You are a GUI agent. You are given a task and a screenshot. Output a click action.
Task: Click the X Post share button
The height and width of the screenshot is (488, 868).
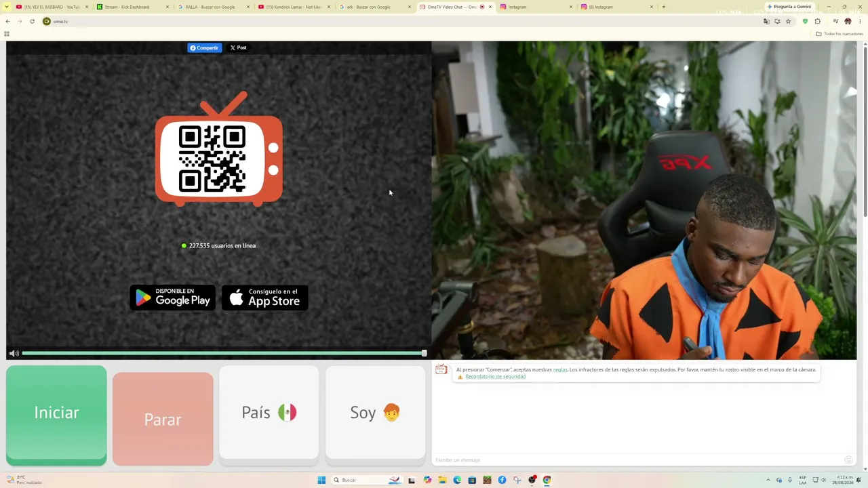click(x=238, y=47)
